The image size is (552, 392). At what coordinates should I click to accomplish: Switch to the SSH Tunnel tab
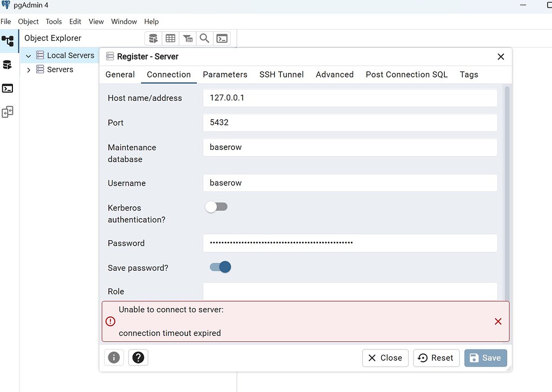click(281, 74)
